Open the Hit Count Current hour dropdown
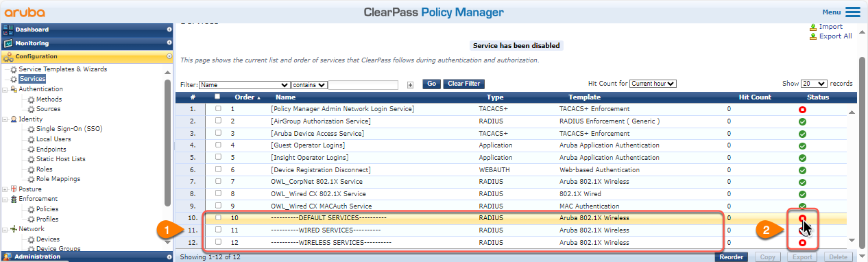The width and height of the screenshot is (868, 262). [x=653, y=84]
